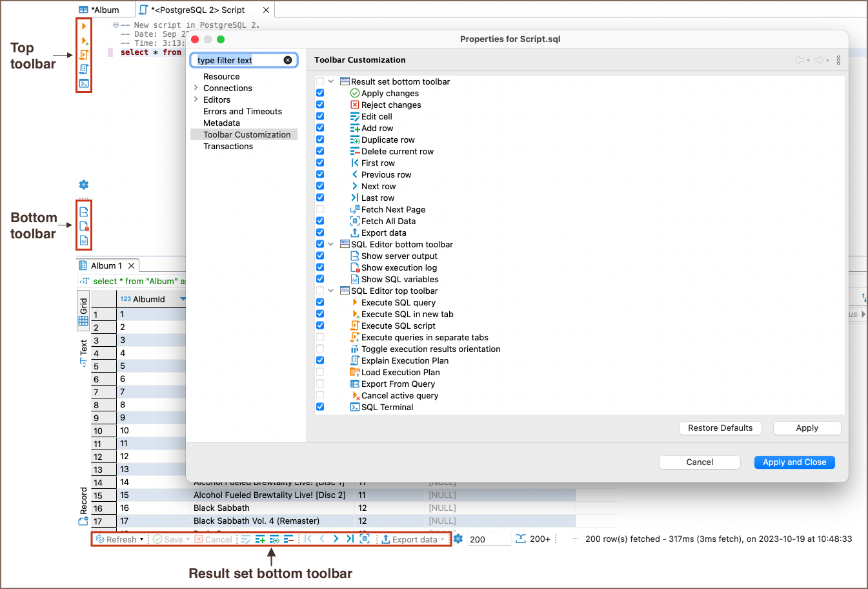Image resolution: width=868 pixels, height=589 pixels.
Task: Click the Execute SQL query icon in top toolbar
Action: (84, 26)
